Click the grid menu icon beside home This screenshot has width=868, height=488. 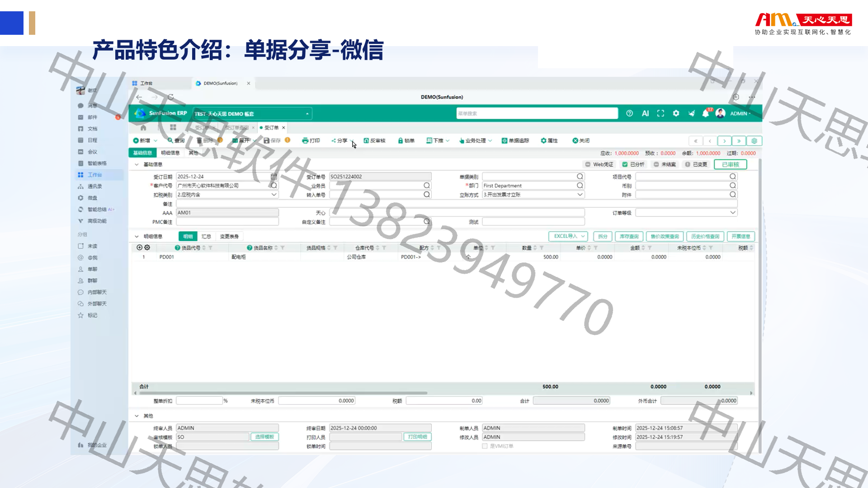[x=173, y=127]
